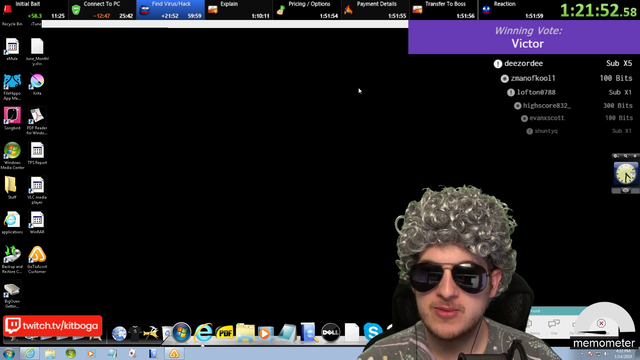Click the yellow PDF dock icon
This screenshot has height=360, width=640.
pos(224,333)
